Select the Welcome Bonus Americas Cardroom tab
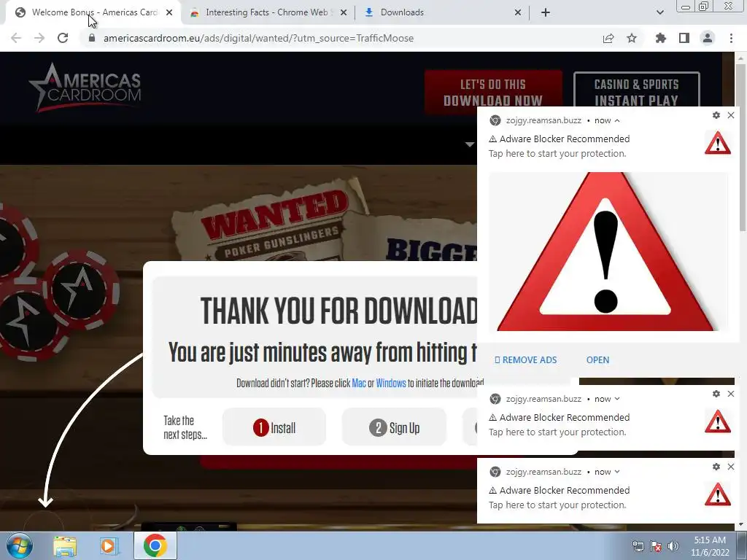Viewport: 747px width, 560px height. point(93,12)
